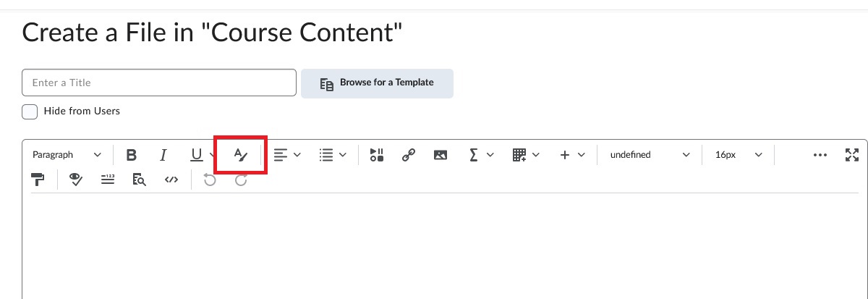Click the Browse for a Template button
The width and height of the screenshot is (868, 299).
click(377, 83)
